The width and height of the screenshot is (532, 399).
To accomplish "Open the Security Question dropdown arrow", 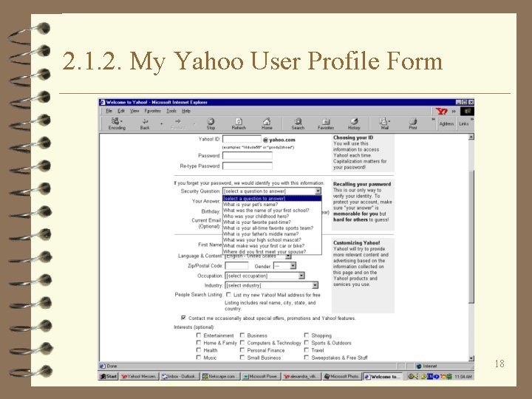I will 318,191.
